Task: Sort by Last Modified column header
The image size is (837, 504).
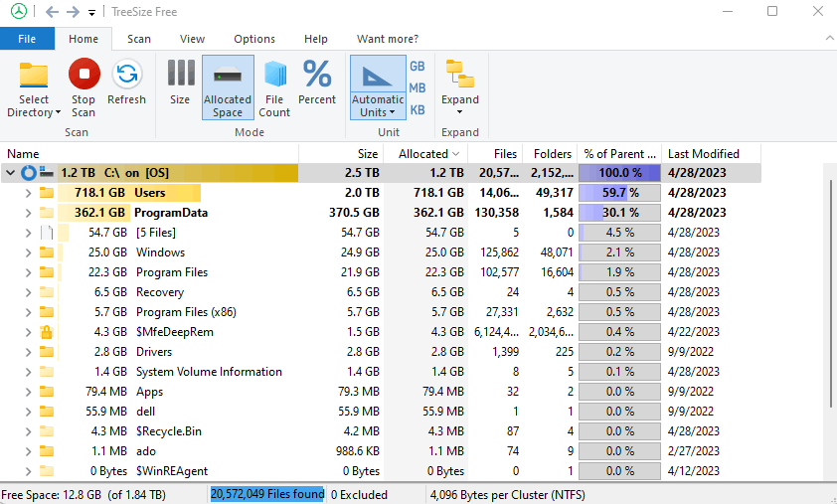Action: (712, 154)
